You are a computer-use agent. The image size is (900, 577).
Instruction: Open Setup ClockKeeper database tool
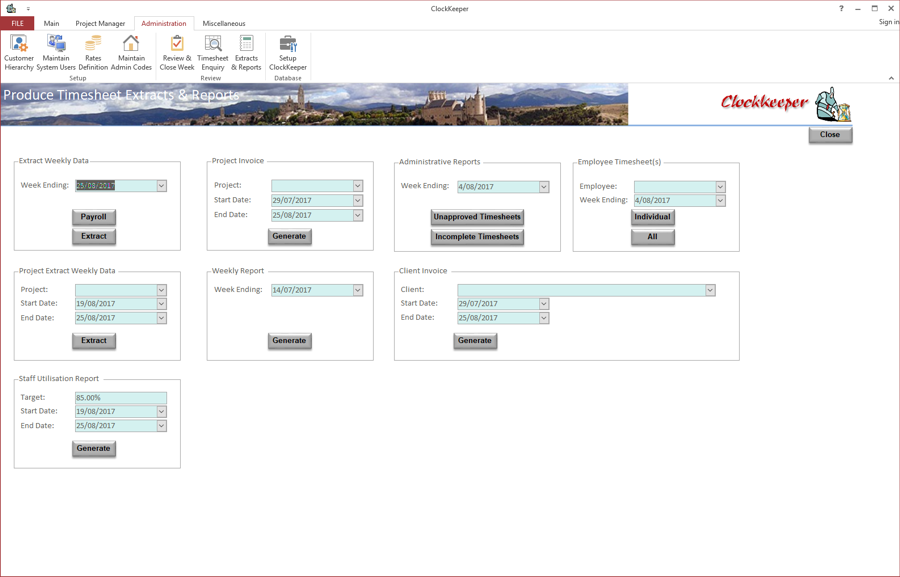[x=288, y=52]
